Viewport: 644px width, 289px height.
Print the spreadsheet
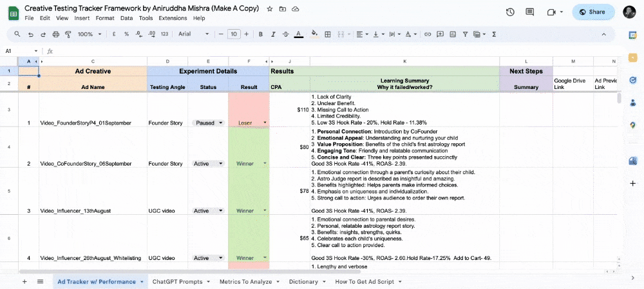click(56, 34)
